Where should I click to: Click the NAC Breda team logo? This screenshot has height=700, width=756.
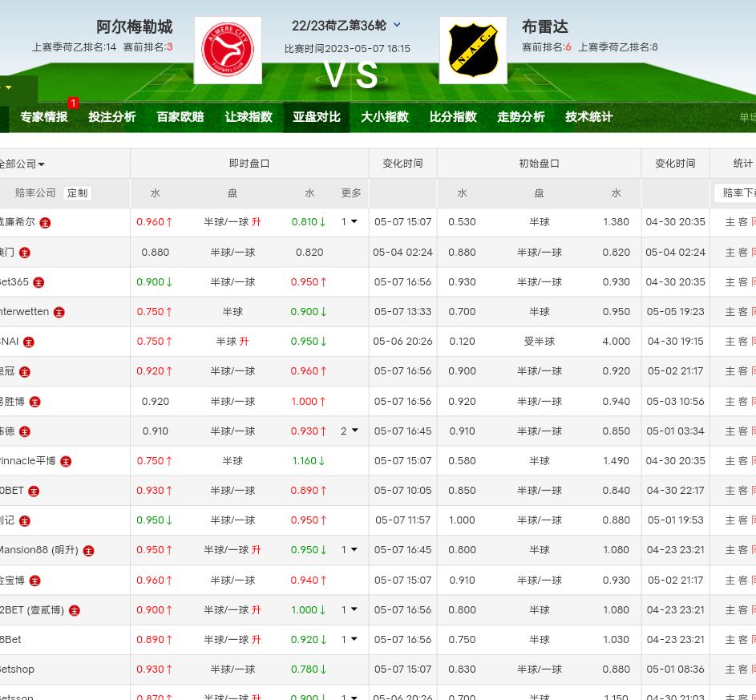pos(473,50)
